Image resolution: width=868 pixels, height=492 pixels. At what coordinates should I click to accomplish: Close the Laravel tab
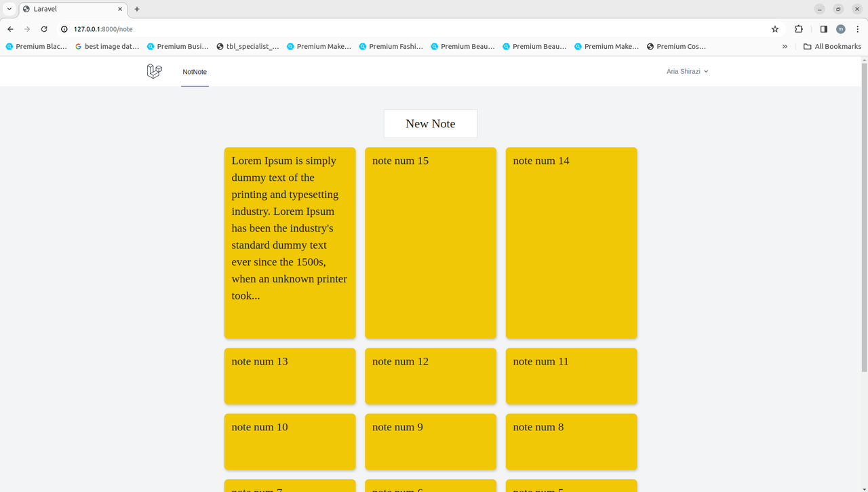tap(121, 9)
